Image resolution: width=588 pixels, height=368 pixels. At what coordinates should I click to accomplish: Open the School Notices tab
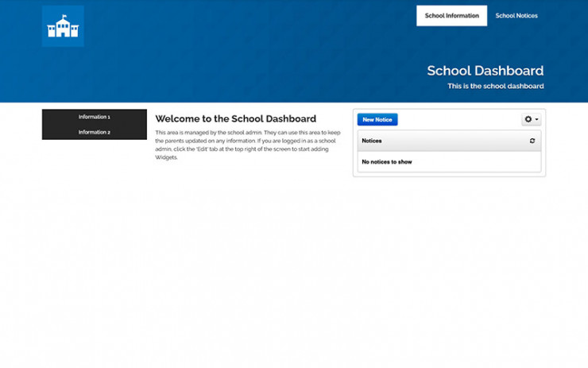[x=516, y=16]
